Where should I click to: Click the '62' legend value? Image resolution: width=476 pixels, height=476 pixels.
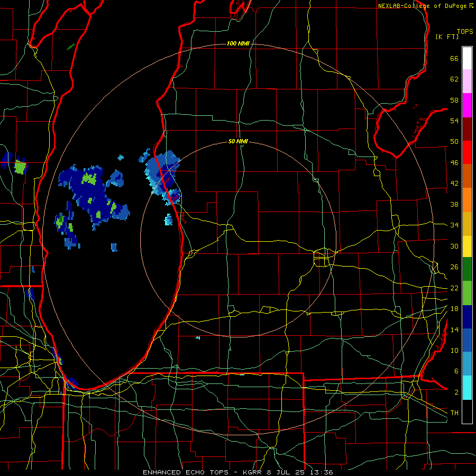point(454,79)
